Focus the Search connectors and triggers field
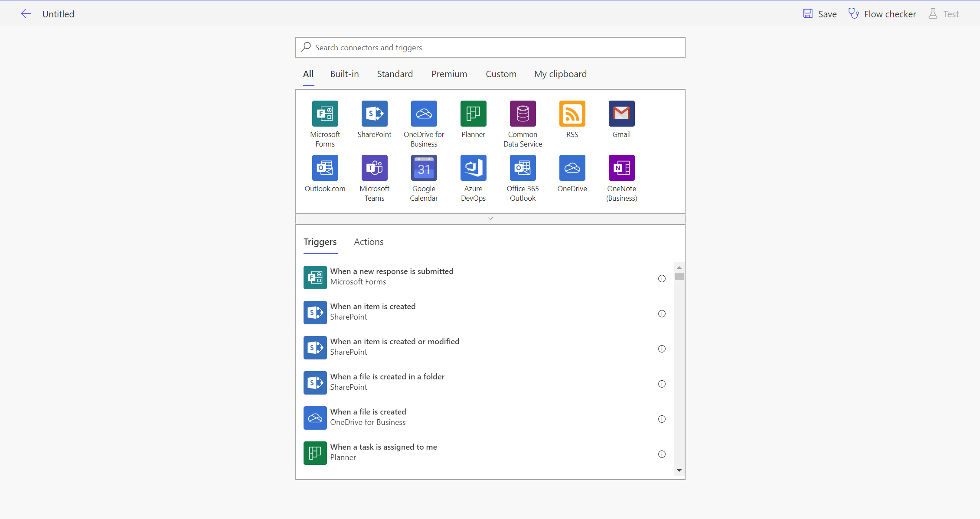 point(490,47)
